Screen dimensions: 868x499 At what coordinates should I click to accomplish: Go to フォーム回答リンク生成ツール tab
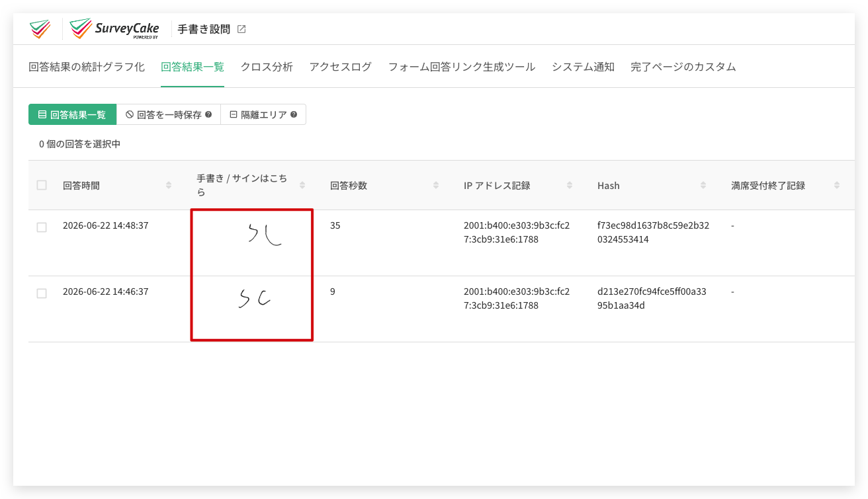pos(462,67)
